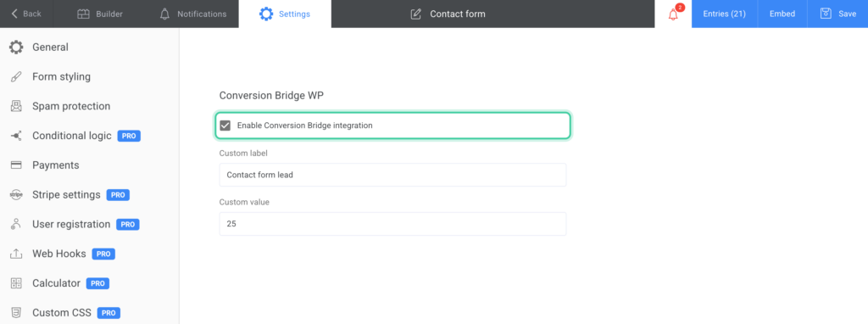Click PRO badge next to Stripe settings
The height and width of the screenshot is (324, 868).
pyautogui.click(x=118, y=195)
